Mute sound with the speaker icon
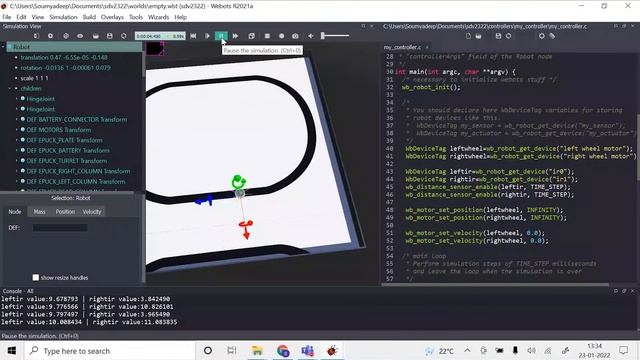 click(311, 36)
